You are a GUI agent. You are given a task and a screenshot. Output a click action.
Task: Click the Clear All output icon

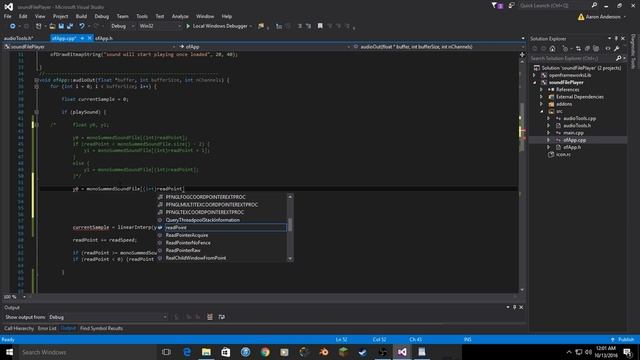(x=210, y=317)
